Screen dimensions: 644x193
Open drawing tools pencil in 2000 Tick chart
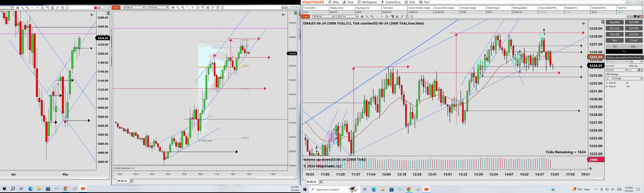click(x=367, y=16)
